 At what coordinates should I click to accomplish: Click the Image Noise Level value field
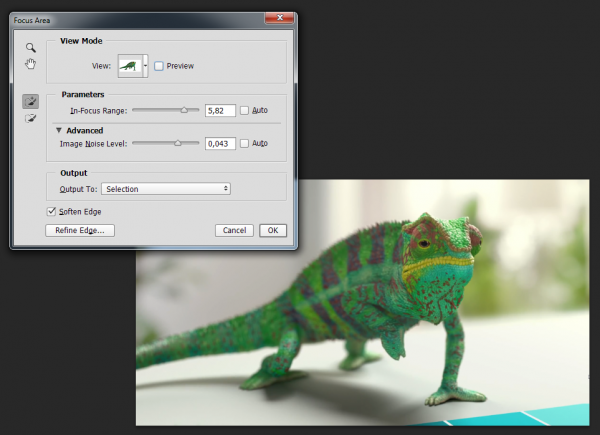pos(219,144)
